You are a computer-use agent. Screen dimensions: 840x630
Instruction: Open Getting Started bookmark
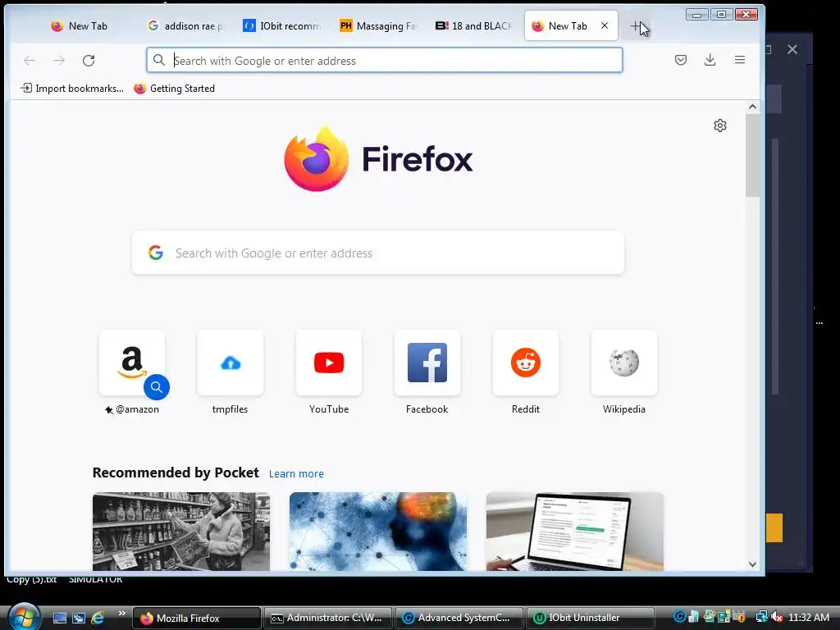click(174, 89)
